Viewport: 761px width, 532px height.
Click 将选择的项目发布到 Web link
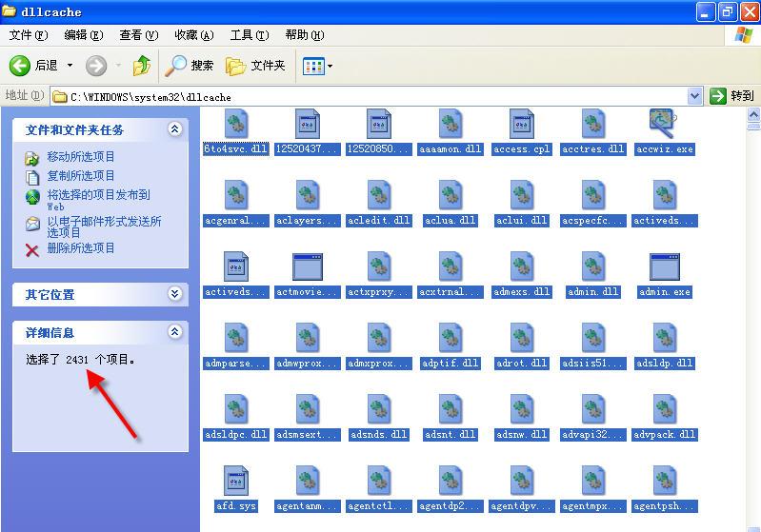point(98,200)
